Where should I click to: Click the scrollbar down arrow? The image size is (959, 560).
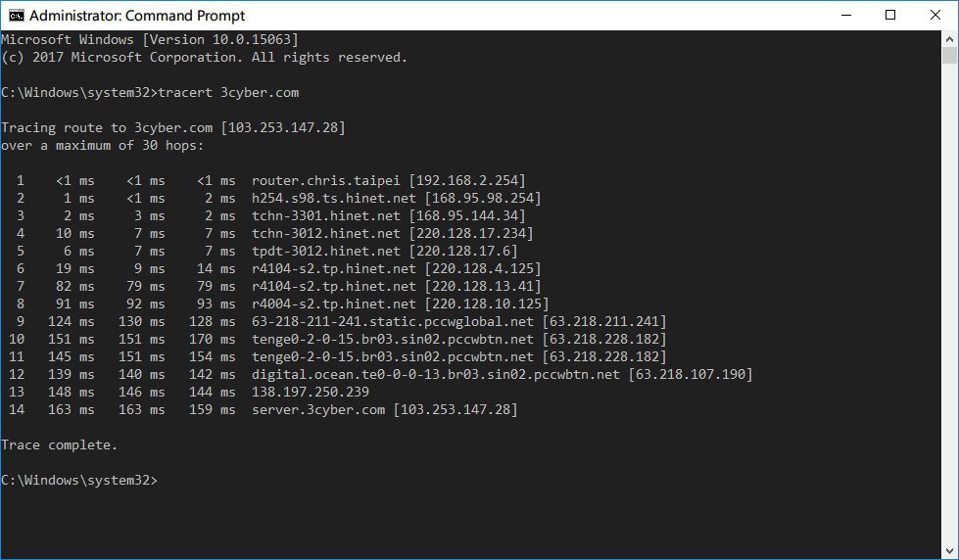coord(949,551)
